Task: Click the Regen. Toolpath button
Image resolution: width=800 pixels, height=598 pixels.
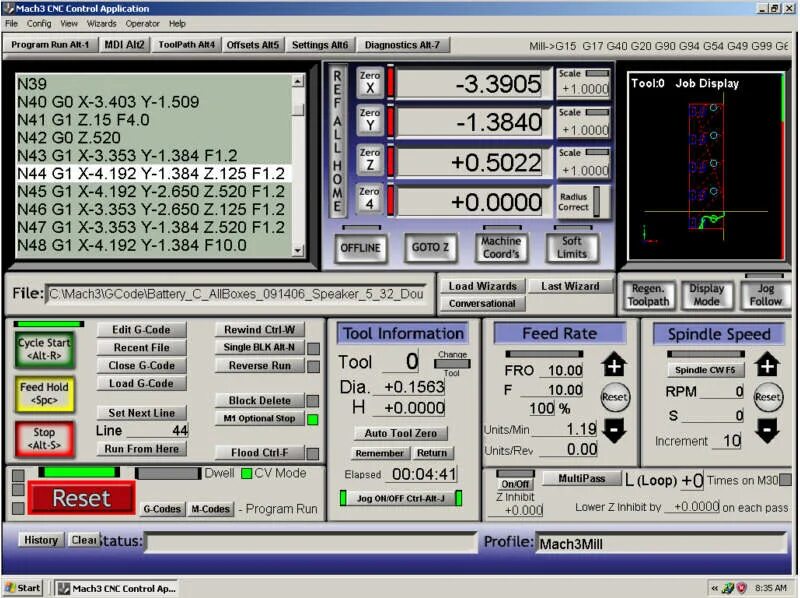Action: 648,295
